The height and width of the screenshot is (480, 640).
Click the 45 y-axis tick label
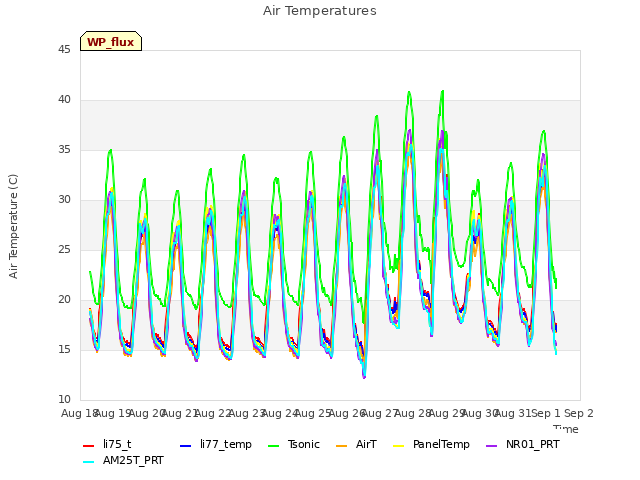click(64, 50)
